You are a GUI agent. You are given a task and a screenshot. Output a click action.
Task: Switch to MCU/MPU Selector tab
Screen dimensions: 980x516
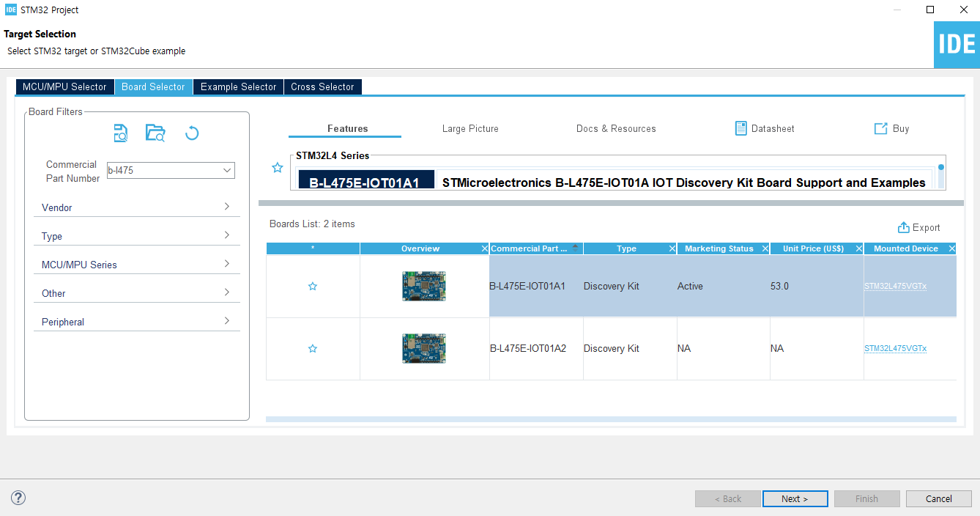click(64, 86)
